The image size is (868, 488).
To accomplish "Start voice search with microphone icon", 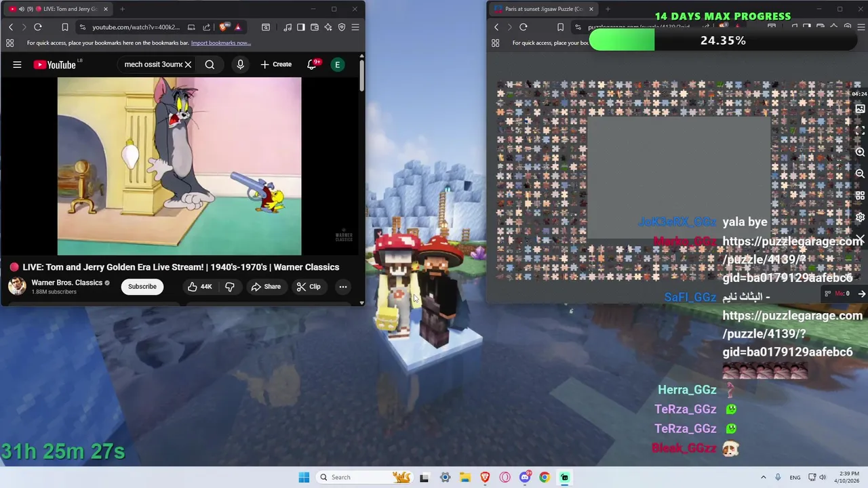I will coord(240,64).
